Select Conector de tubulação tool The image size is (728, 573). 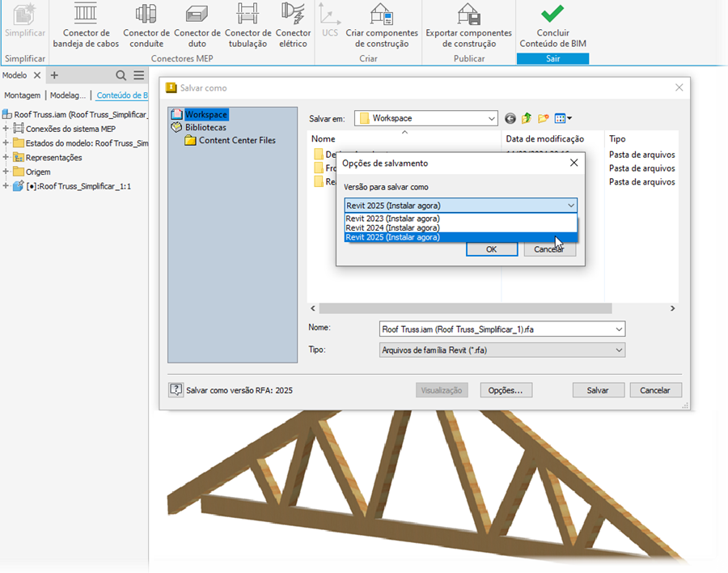click(248, 25)
